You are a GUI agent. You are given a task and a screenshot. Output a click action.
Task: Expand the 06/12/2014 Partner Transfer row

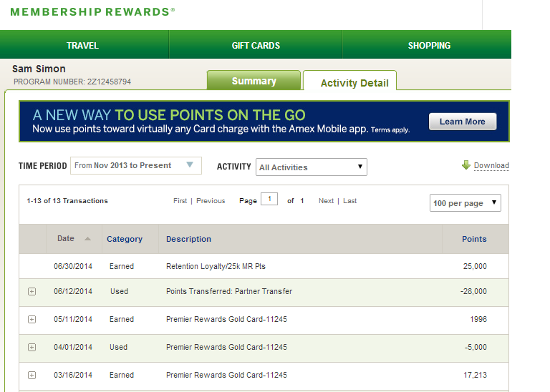point(32,291)
